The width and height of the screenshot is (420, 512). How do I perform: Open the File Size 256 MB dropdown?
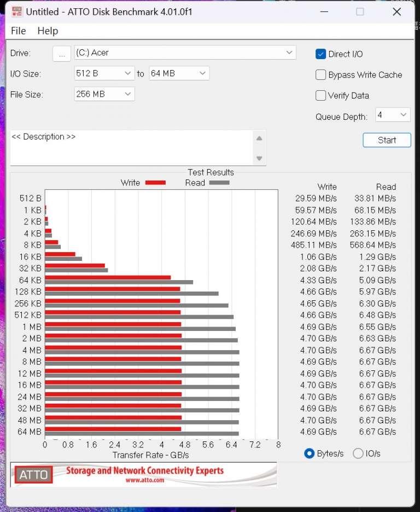pos(104,95)
